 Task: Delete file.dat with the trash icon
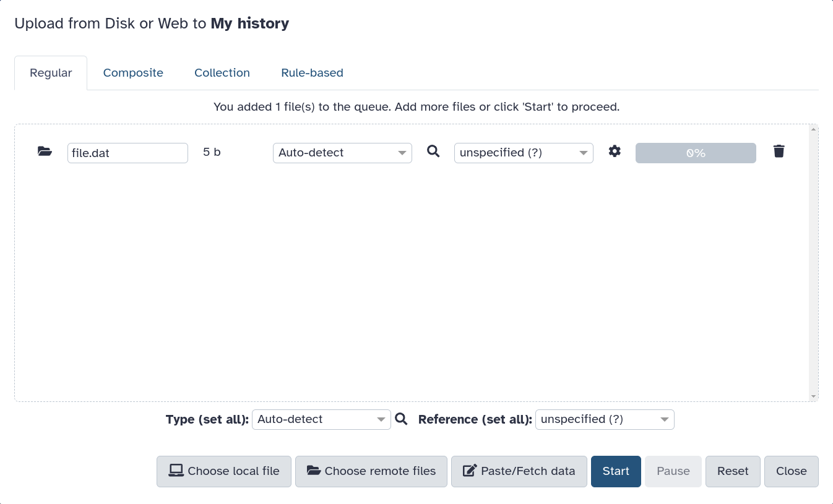click(x=779, y=152)
